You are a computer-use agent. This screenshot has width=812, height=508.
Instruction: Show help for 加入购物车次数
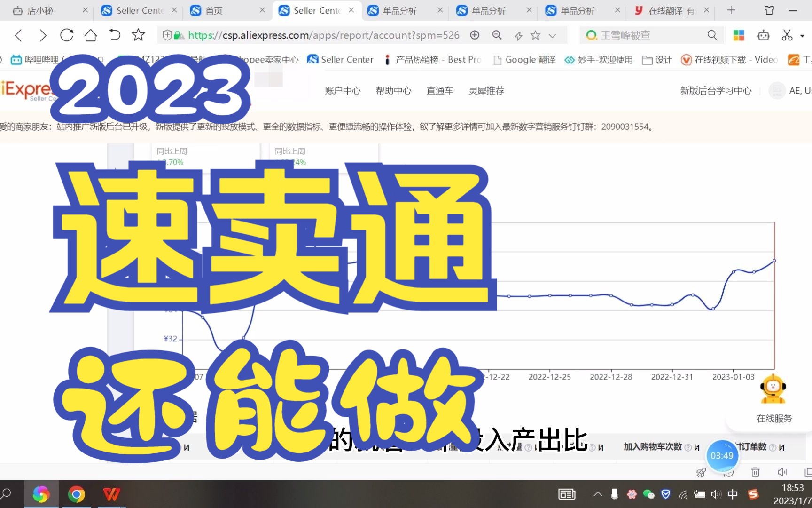click(x=688, y=447)
